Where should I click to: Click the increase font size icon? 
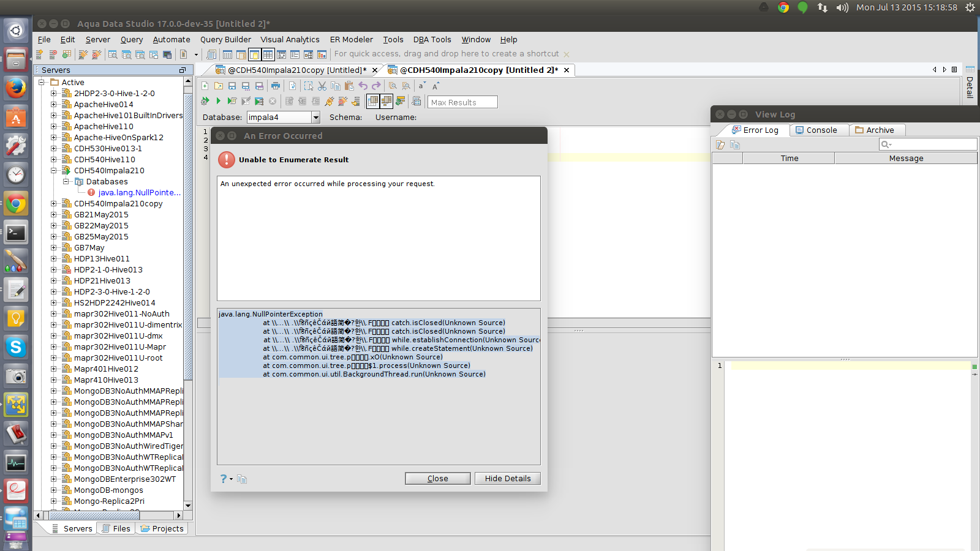(x=435, y=86)
